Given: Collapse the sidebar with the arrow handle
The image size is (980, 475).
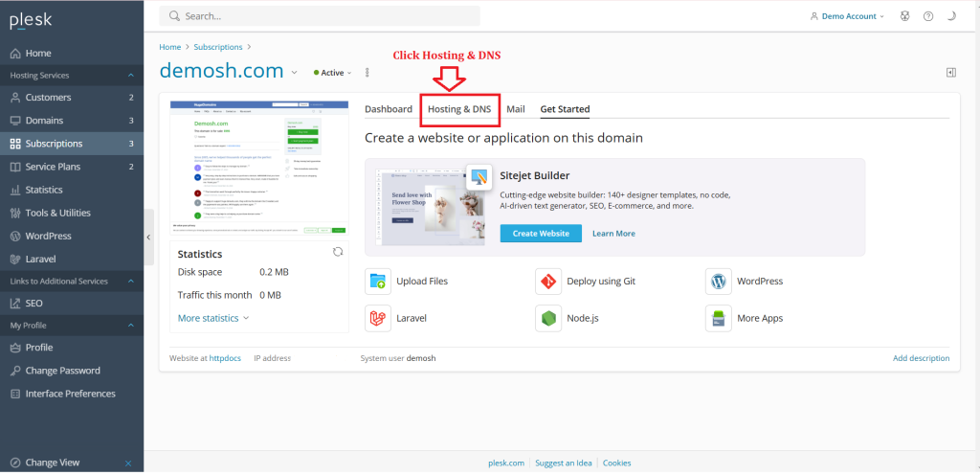Looking at the screenshot, I should click(x=148, y=237).
